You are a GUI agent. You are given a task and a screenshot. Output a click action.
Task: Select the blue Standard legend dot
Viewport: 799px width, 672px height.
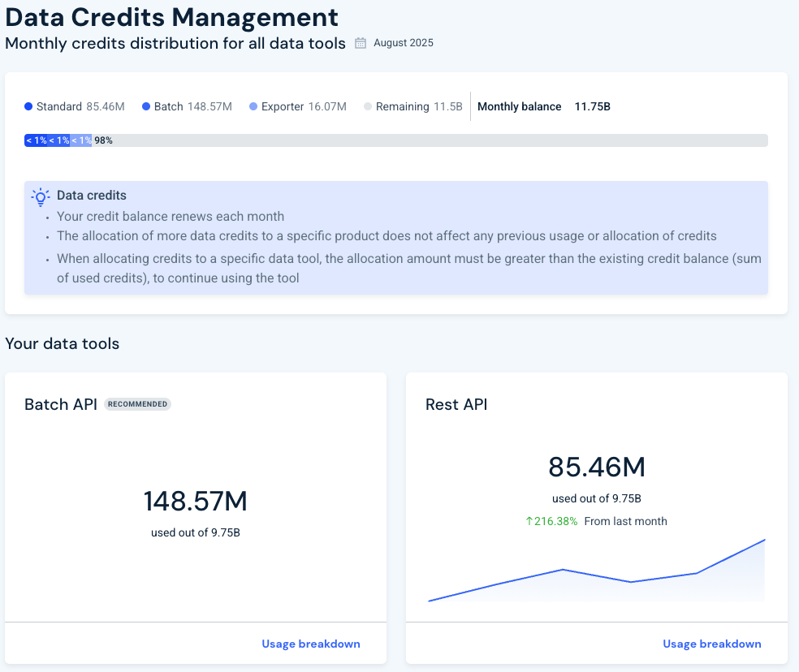(x=29, y=106)
